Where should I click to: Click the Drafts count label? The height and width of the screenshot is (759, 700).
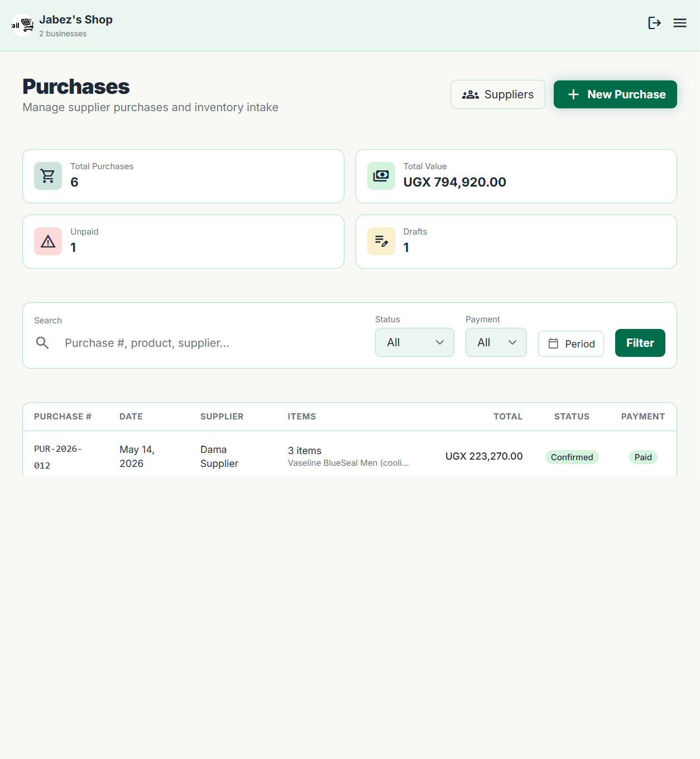(x=415, y=232)
